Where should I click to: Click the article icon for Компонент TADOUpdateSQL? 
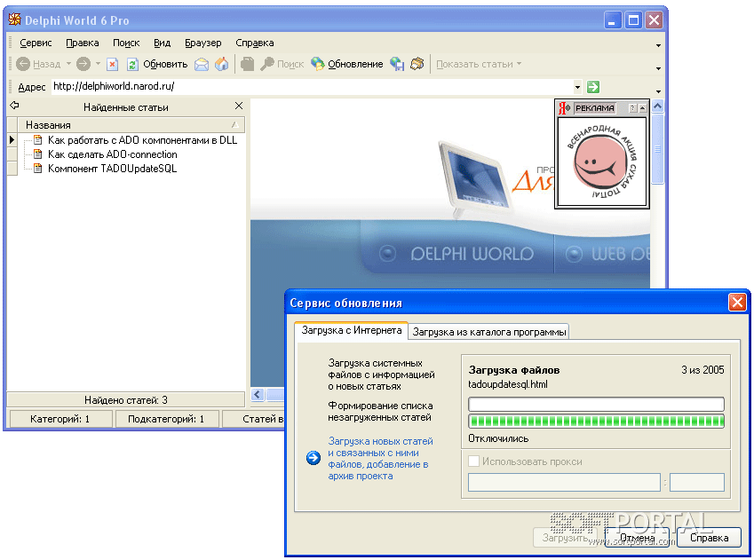tap(37, 169)
